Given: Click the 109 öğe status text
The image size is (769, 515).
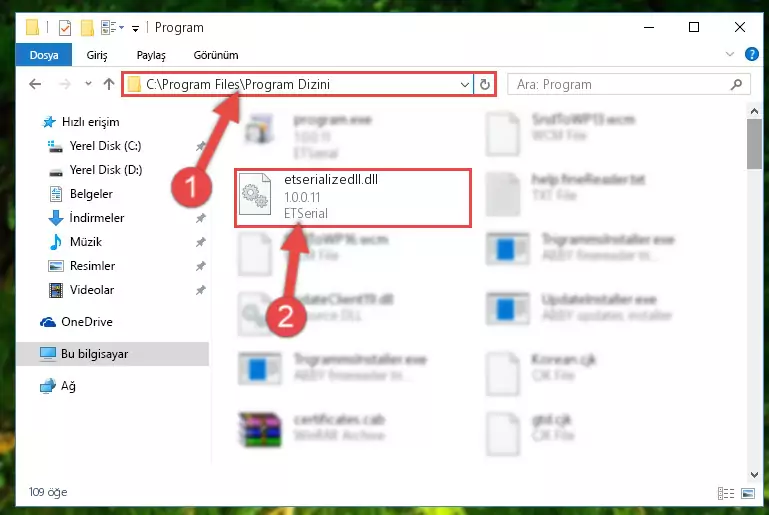Looking at the screenshot, I should (x=48, y=492).
